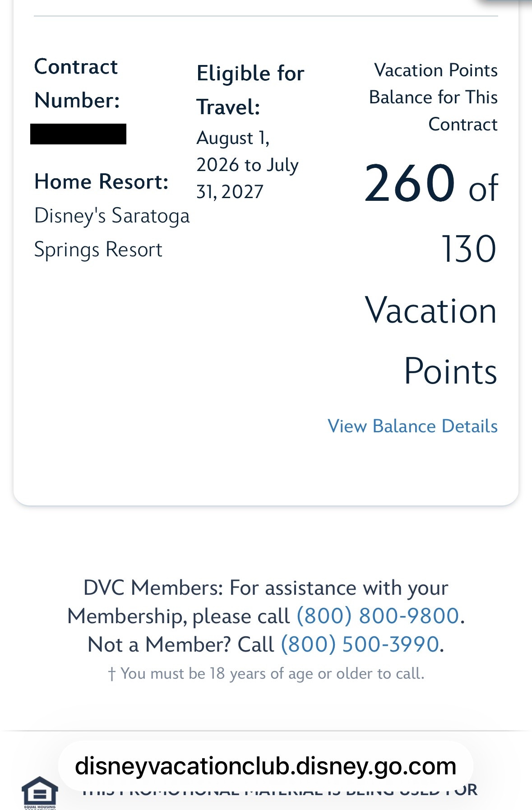Tap the divider line above contract details
Image resolution: width=532 pixels, height=810 pixels.
(266, 16)
